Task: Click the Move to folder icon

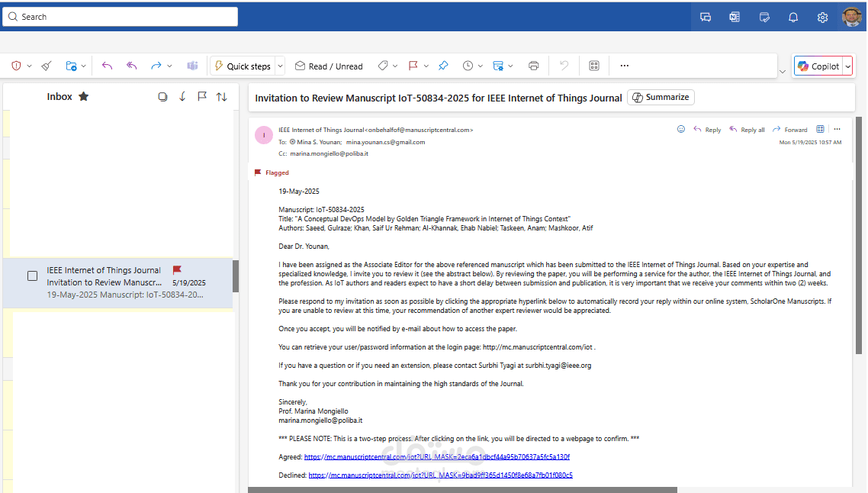Action: (x=71, y=66)
